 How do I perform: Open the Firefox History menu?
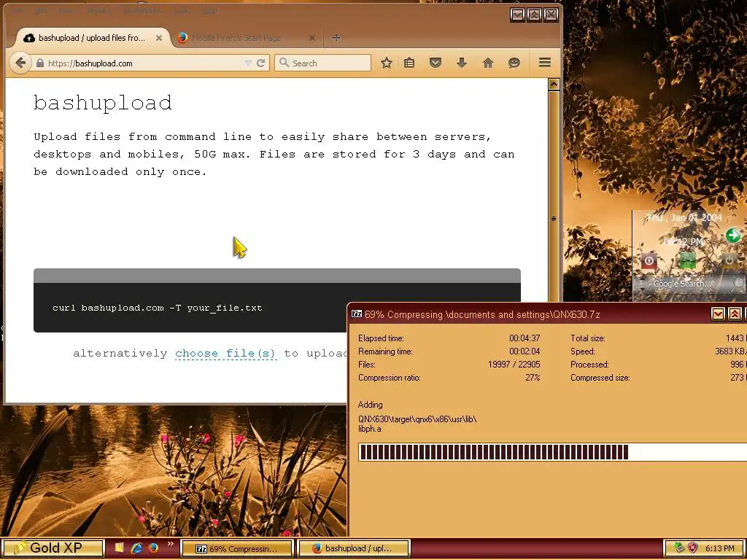click(98, 10)
